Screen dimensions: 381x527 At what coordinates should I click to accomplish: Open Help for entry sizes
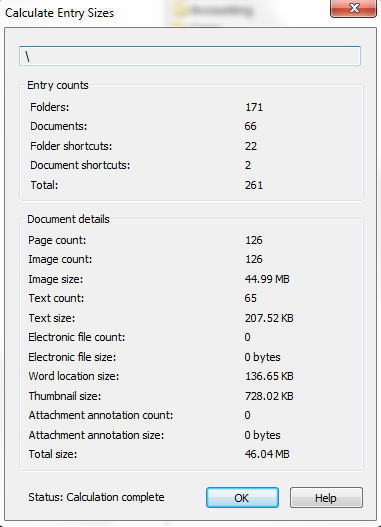[326, 497]
